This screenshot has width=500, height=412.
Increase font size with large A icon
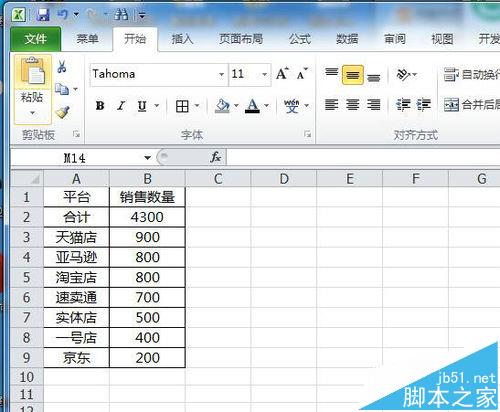click(x=282, y=74)
